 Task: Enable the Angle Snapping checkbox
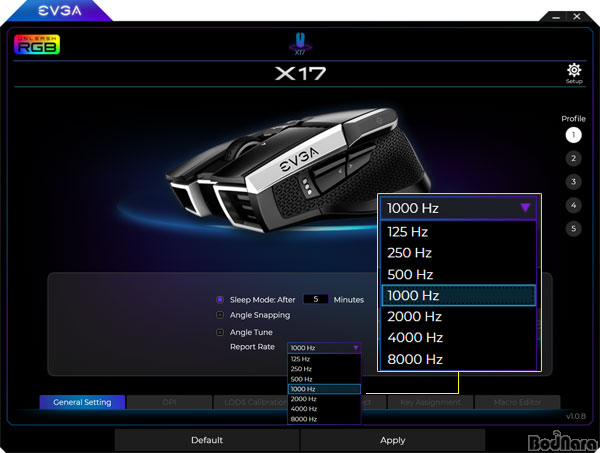tap(220, 315)
